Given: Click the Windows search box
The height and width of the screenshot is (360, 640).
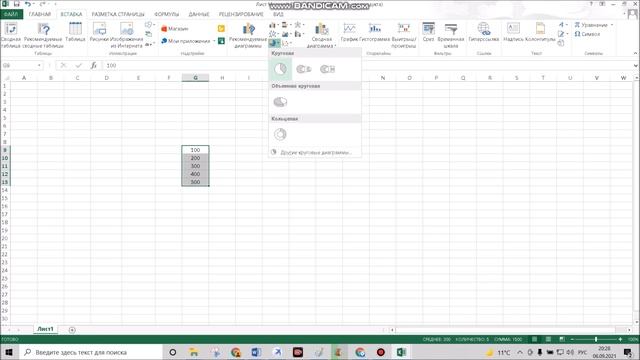Looking at the screenshot, I should (91, 352).
